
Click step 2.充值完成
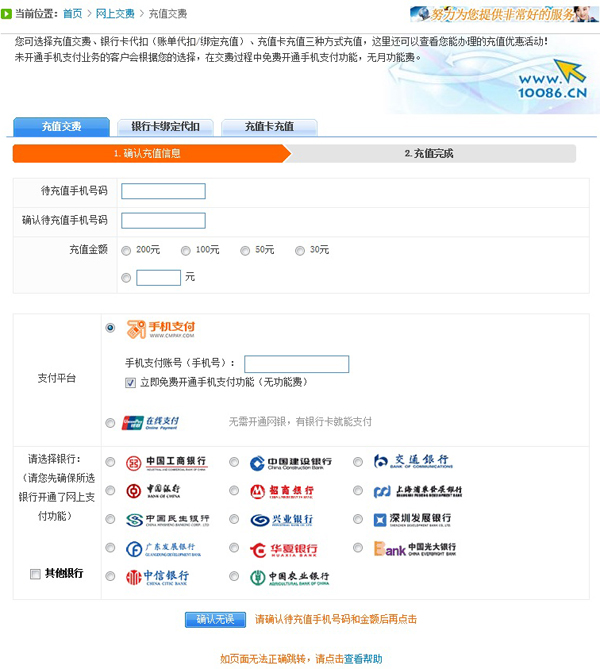click(429, 154)
